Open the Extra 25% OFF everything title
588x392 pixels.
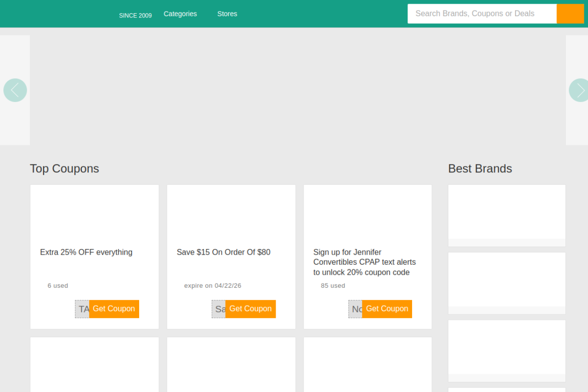(86, 252)
